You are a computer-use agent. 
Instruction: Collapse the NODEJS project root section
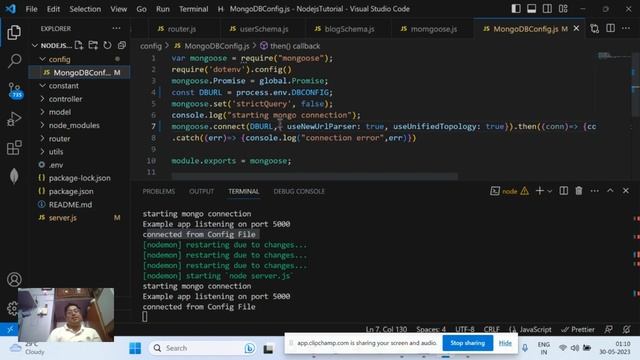click(x=52, y=45)
